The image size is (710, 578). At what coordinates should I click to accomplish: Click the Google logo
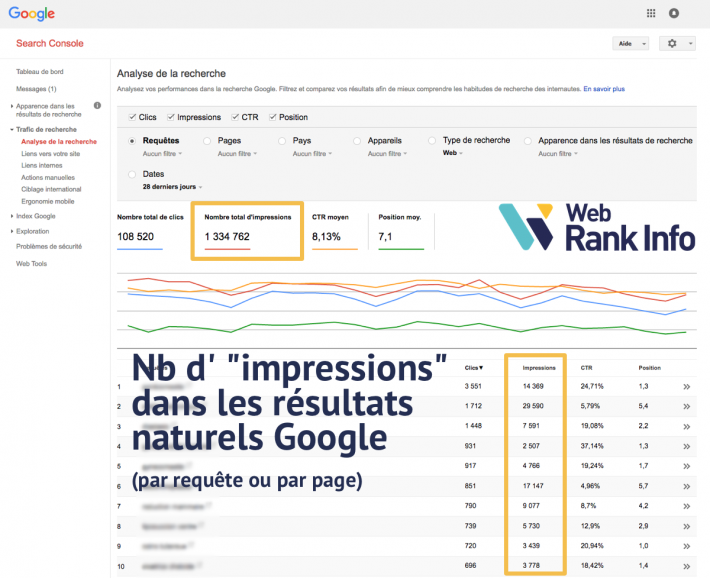click(x=32, y=14)
